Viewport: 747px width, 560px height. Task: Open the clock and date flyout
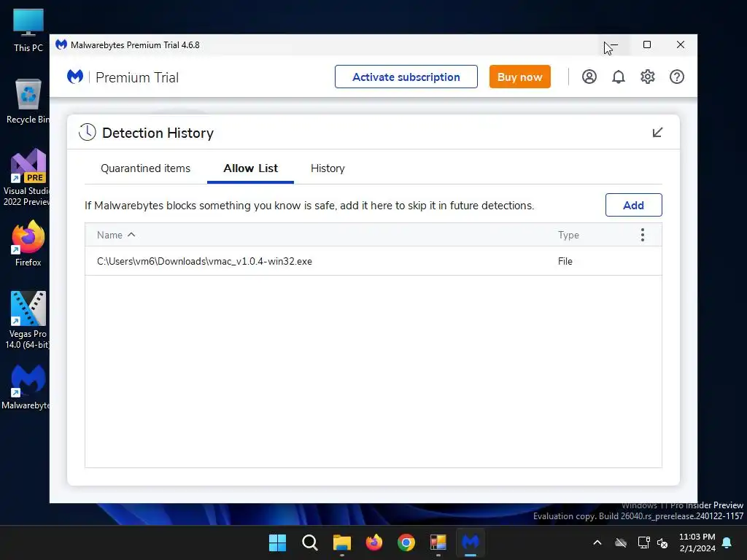pyautogui.click(x=697, y=542)
